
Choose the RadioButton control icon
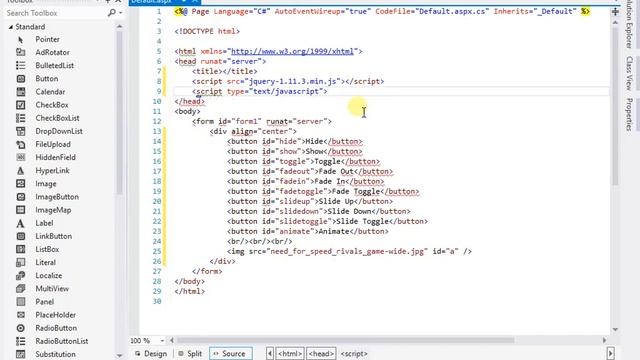coord(20,328)
